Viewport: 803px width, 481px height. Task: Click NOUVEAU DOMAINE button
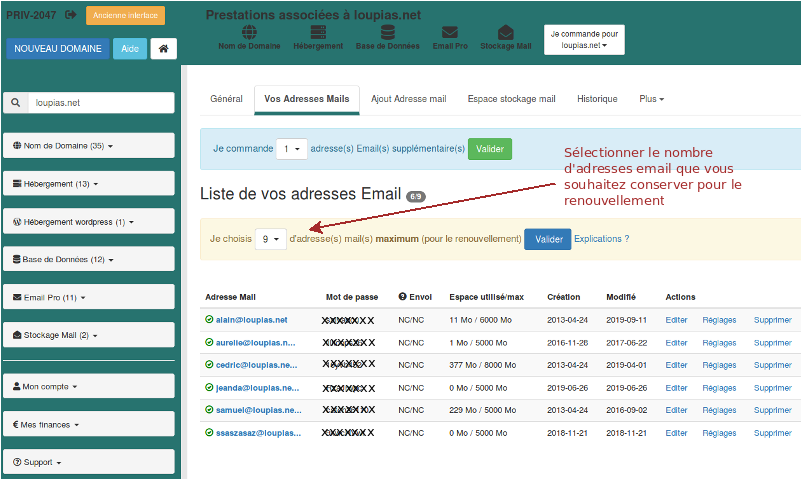click(58, 49)
